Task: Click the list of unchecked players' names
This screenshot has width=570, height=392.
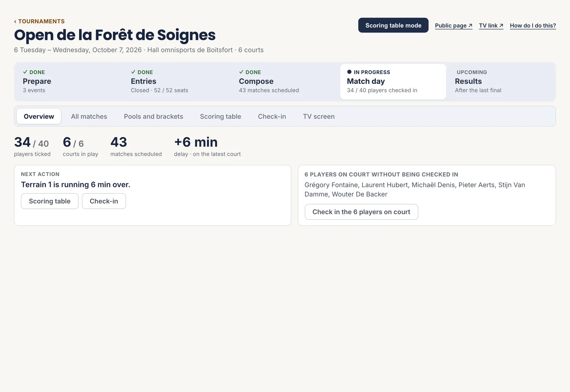Action: click(415, 190)
